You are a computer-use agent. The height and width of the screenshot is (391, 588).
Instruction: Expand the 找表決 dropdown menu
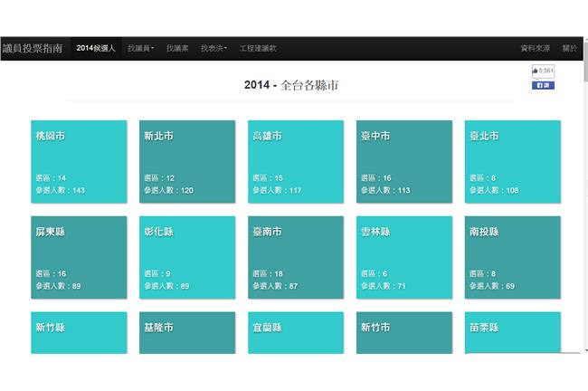pyautogui.click(x=213, y=48)
